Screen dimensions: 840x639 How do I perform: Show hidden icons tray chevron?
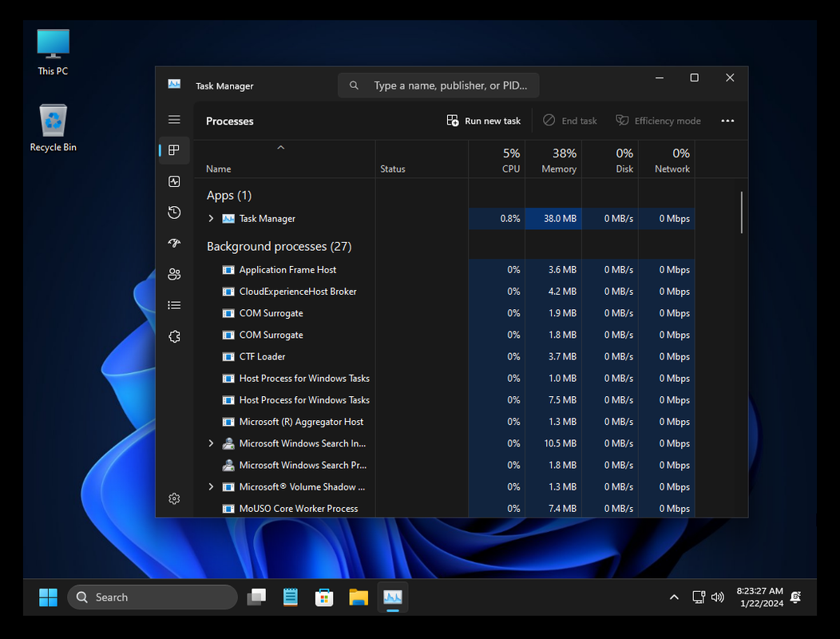coord(674,597)
